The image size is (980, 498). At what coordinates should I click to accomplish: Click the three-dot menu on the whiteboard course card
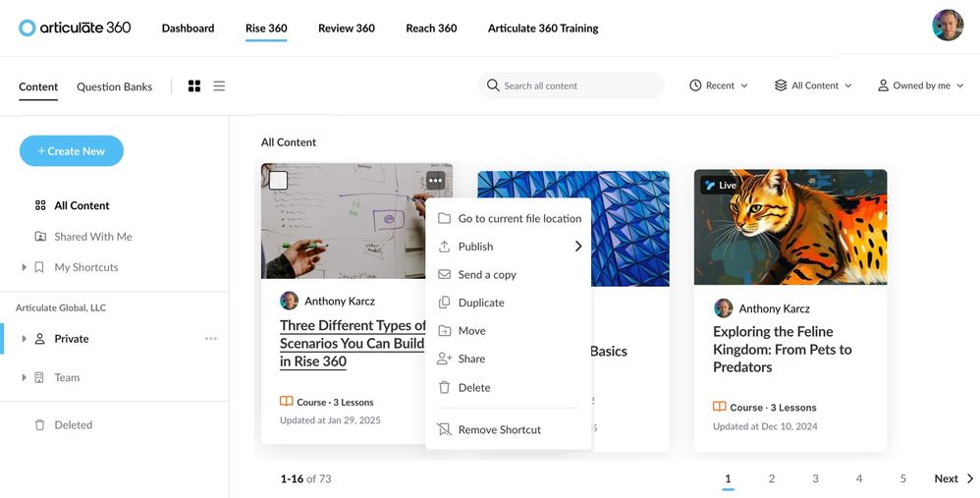436,181
